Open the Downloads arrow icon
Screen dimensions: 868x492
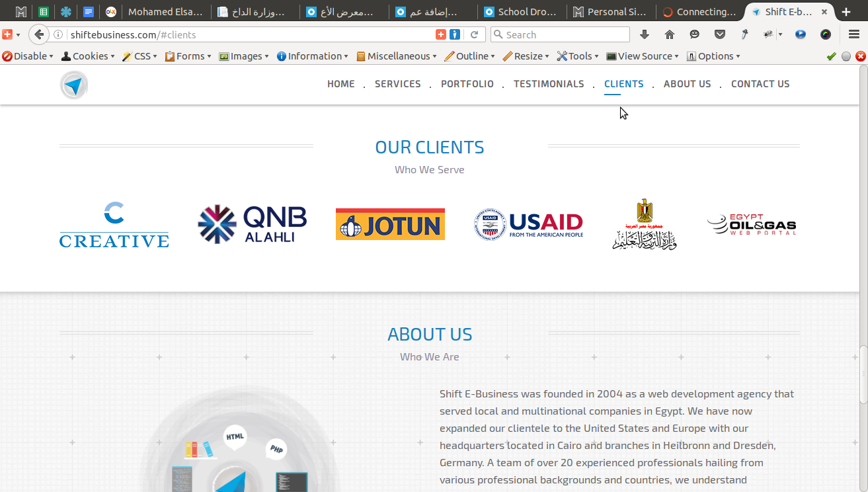[645, 34]
